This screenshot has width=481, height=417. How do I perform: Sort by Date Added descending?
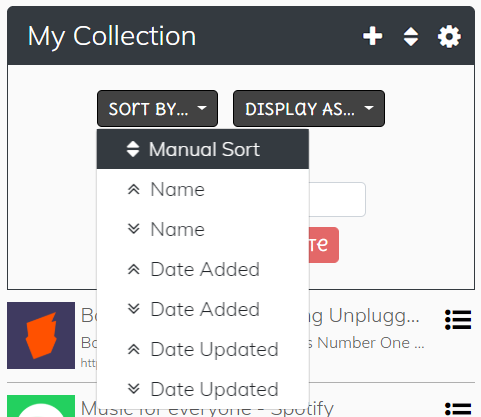pos(203,309)
